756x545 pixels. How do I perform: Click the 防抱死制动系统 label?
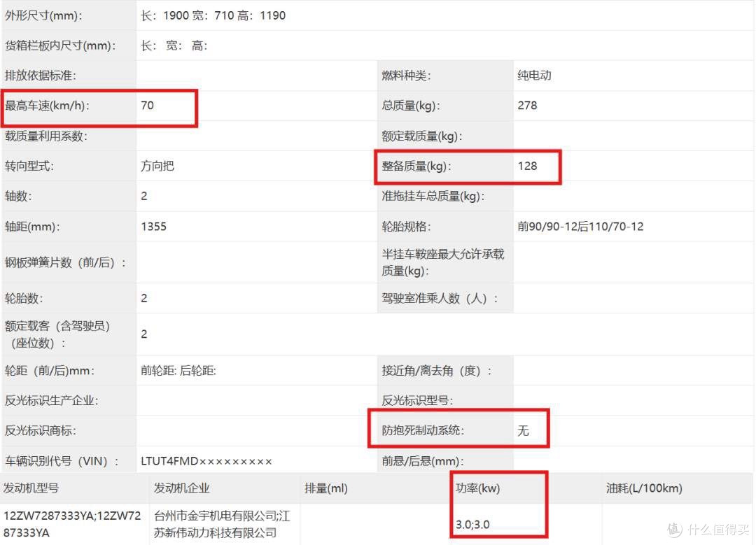pos(423,430)
